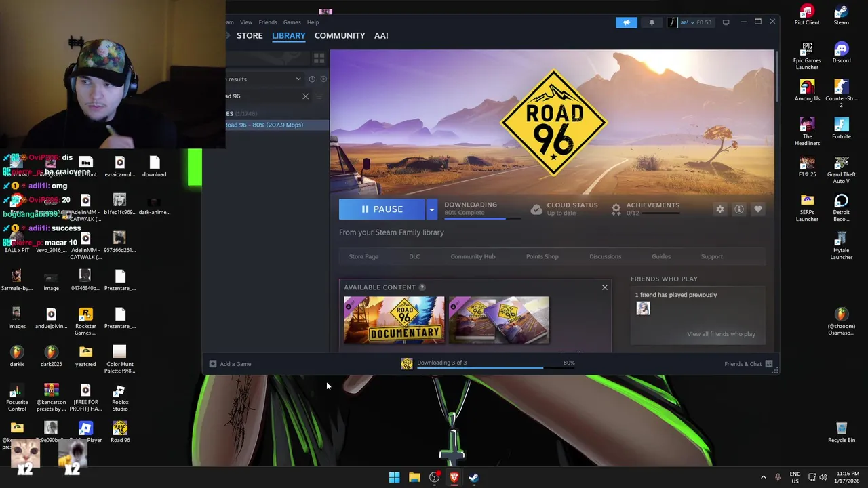868x488 pixels.
Task: Open the Store Page link for Road 96
Action: tap(363, 256)
